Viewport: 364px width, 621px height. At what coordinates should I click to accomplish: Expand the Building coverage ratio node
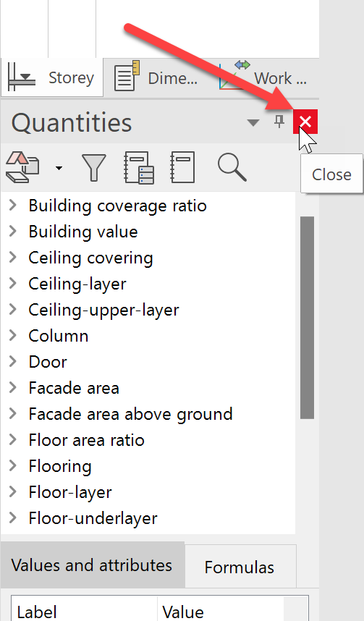(x=13, y=205)
